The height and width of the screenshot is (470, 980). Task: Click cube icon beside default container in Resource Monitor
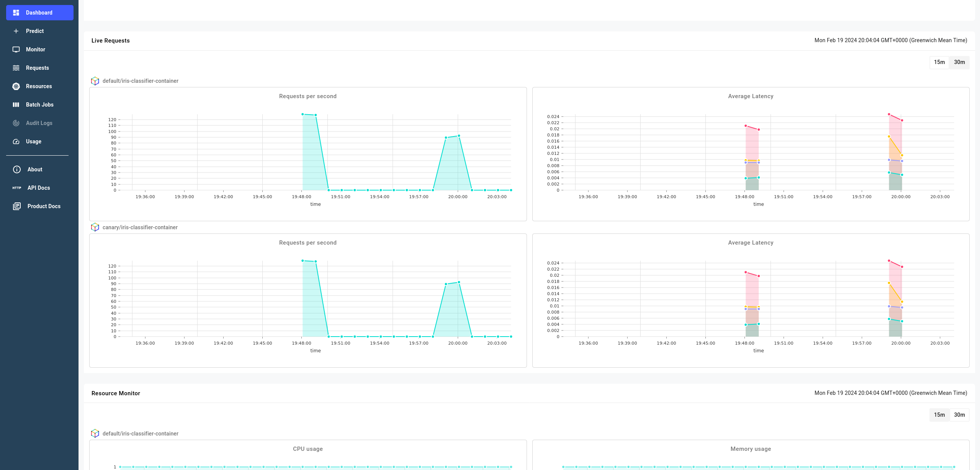tap(95, 434)
